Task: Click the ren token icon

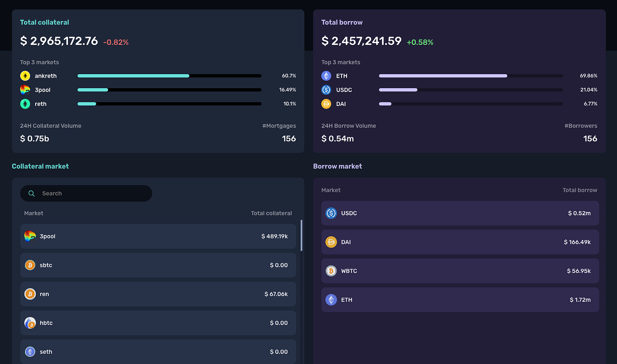Action: tap(30, 294)
